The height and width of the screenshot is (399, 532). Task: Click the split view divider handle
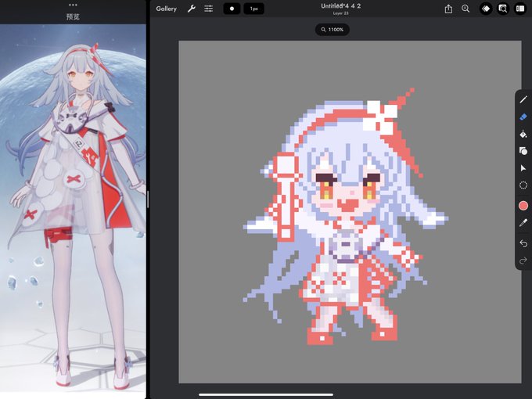(x=148, y=199)
